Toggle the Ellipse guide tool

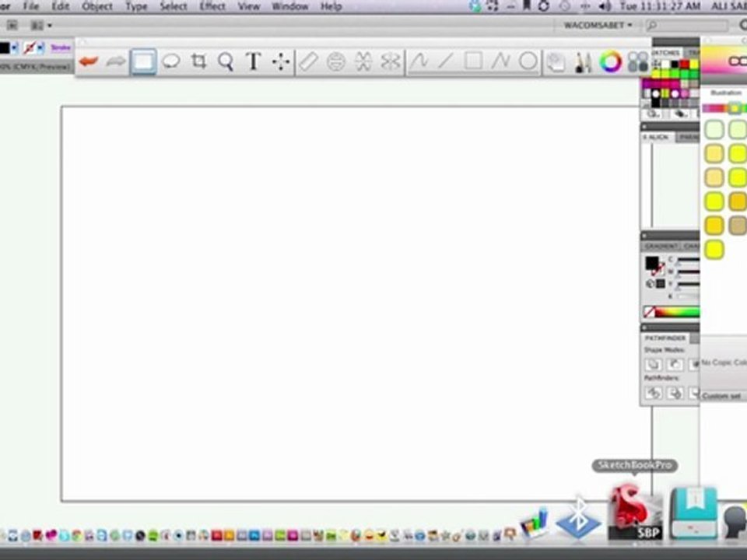pyautogui.click(x=336, y=62)
